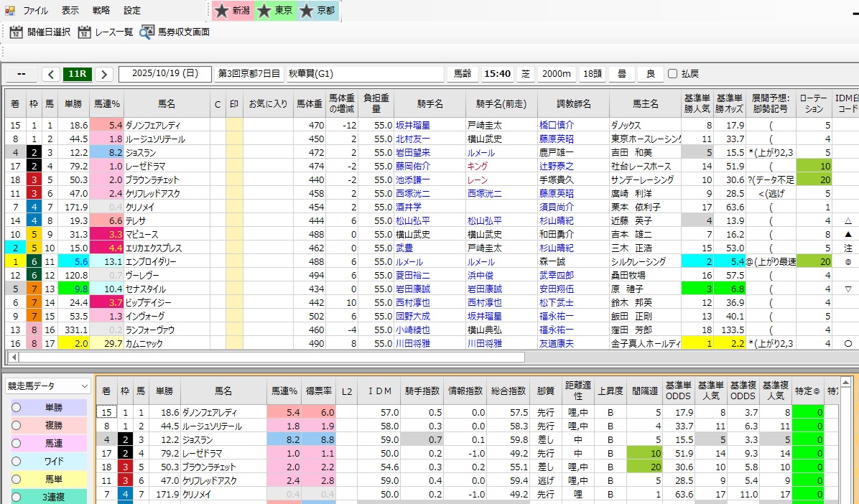Go to the previous race arrow

tap(51, 74)
